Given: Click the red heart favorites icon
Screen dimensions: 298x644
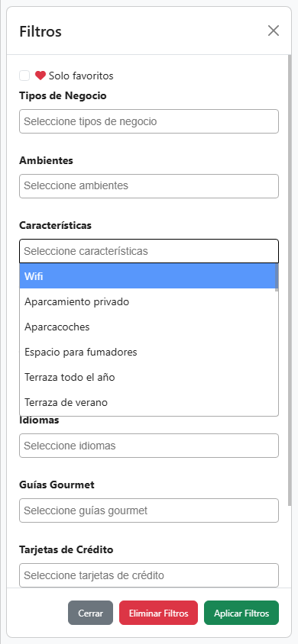Looking at the screenshot, I should click(40, 76).
